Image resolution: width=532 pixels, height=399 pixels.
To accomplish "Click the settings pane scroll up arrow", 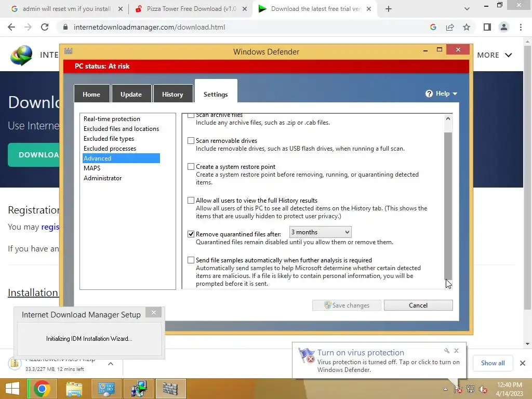I will coord(448,118).
